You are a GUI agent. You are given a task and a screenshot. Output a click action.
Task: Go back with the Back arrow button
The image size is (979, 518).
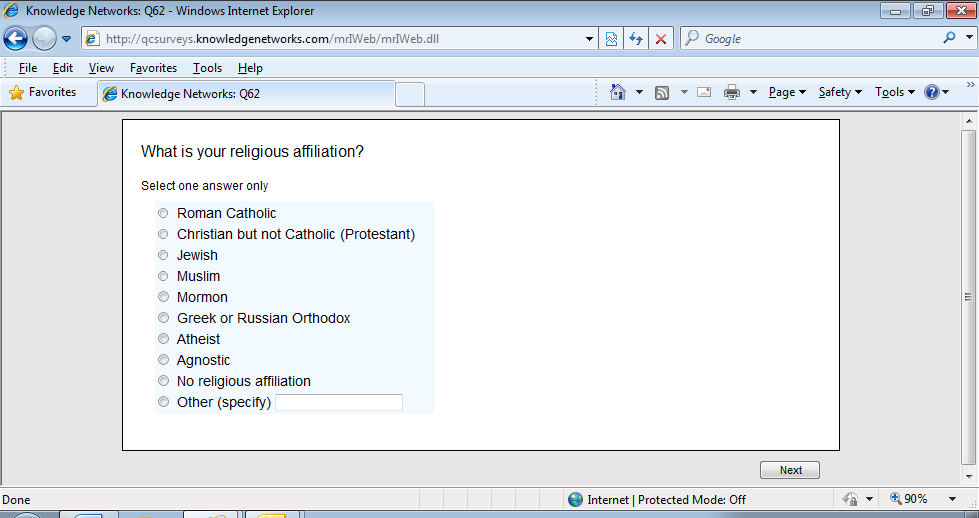15,39
